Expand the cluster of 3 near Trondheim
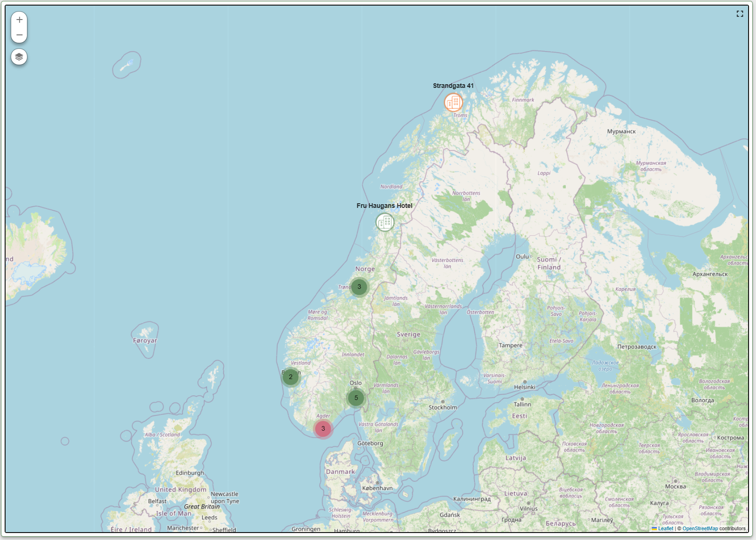The image size is (756, 540). pos(359,287)
